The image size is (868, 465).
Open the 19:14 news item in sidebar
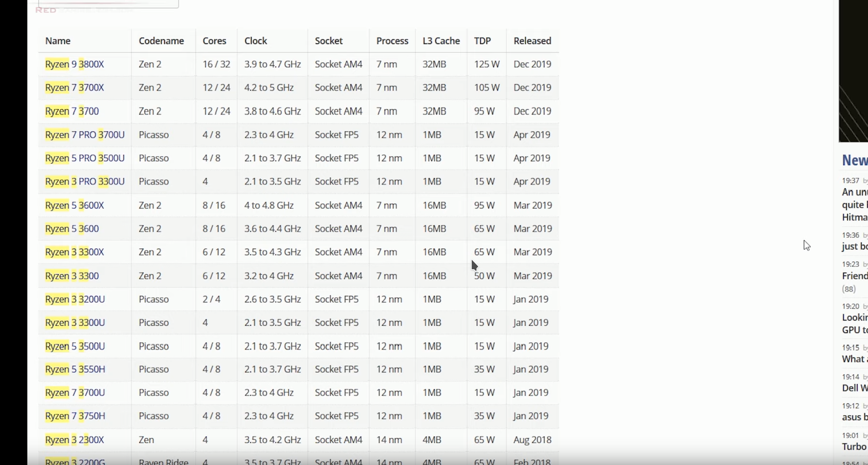[855, 388]
